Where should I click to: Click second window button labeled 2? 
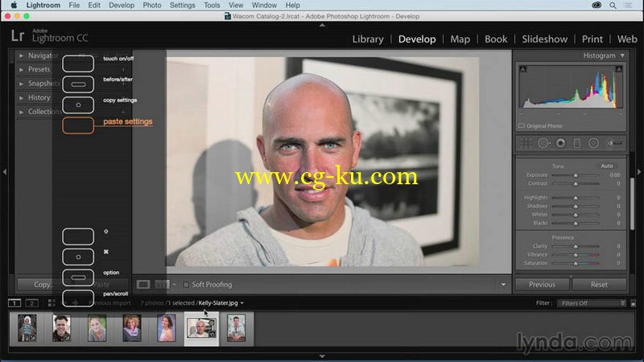[x=31, y=303]
